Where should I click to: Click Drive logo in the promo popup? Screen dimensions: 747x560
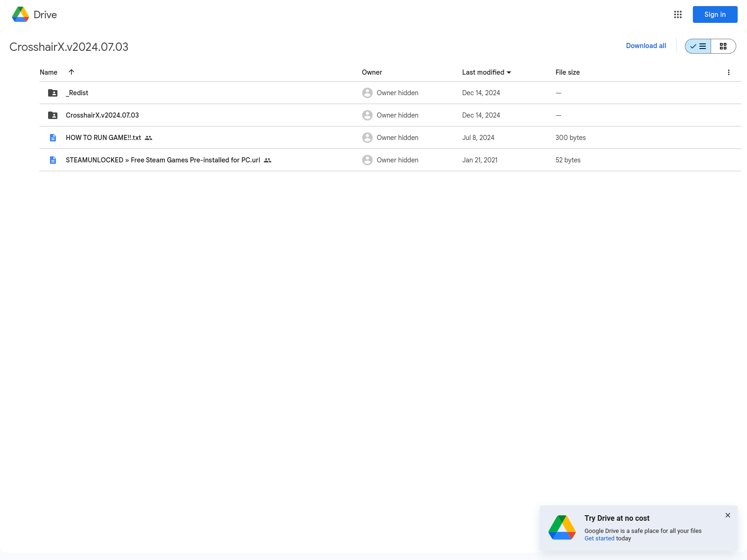(x=562, y=527)
